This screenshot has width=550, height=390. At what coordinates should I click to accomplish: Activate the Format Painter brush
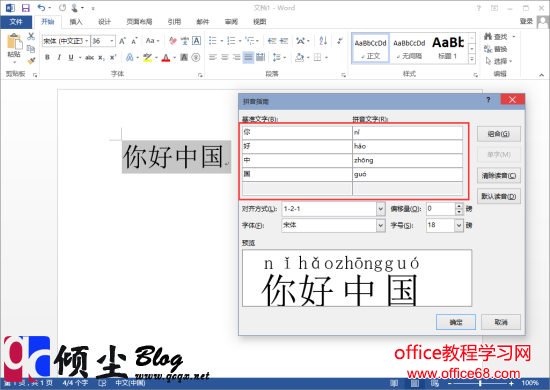coord(31,61)
